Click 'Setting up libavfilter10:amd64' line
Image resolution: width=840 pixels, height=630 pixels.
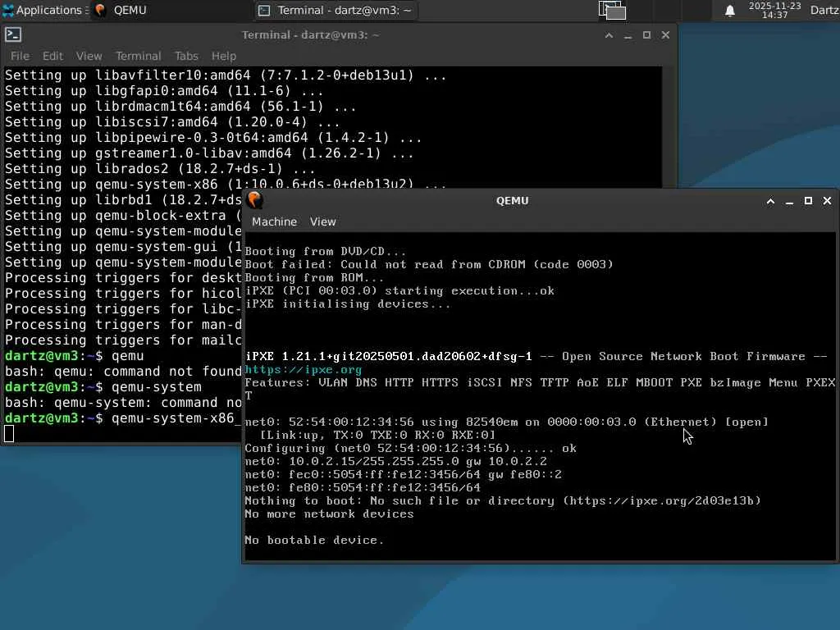coord(226,75)
